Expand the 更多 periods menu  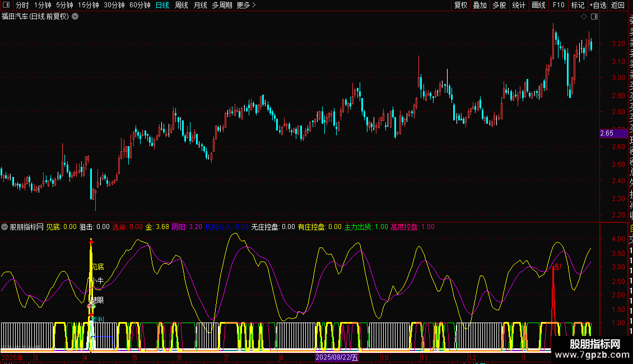246,5
